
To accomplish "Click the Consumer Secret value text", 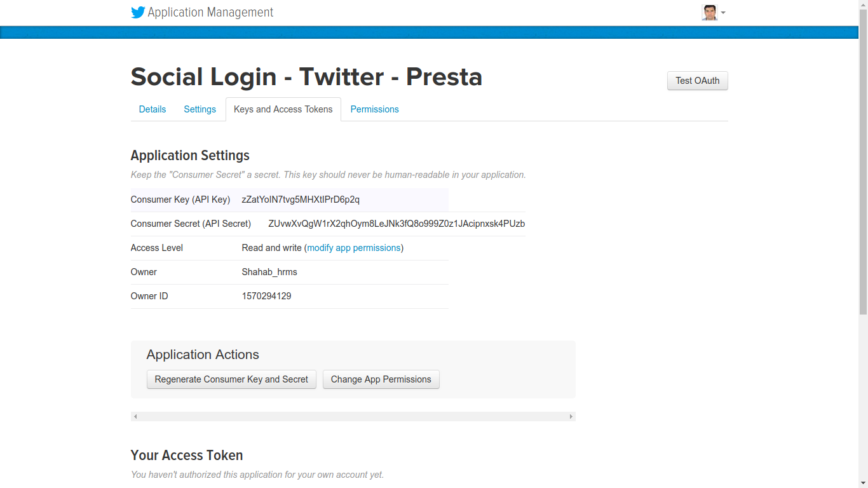I will coord(397,224).
